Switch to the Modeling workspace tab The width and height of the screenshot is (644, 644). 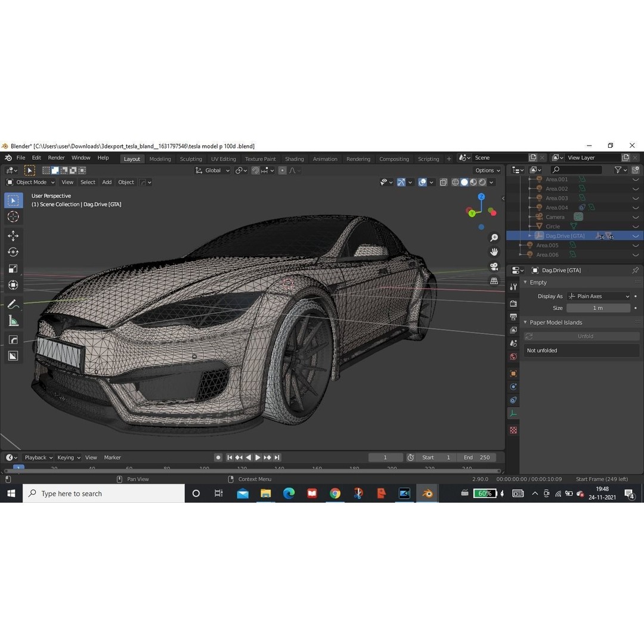tap(160, 159)
